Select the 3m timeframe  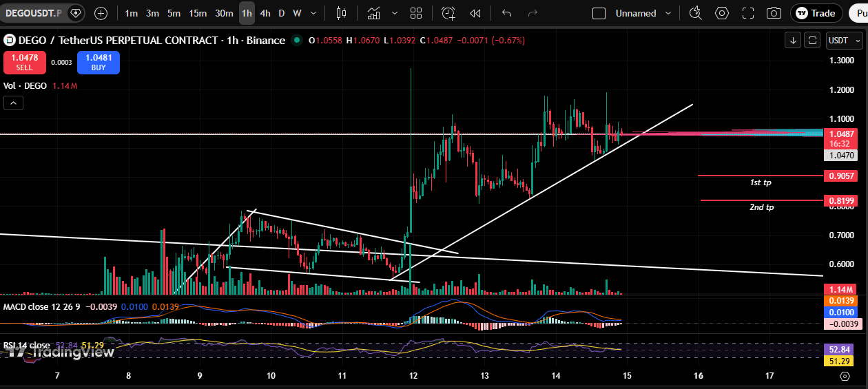pos(152,13)
